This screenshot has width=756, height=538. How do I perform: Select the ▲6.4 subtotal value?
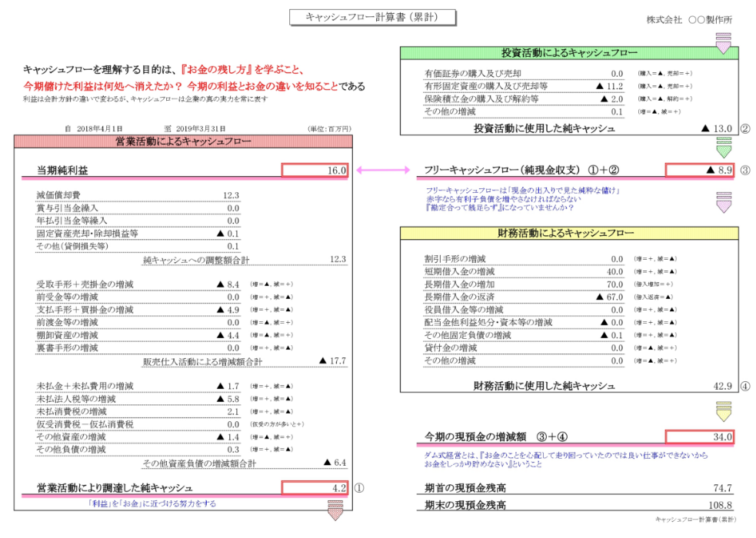[x=335, y=463]
